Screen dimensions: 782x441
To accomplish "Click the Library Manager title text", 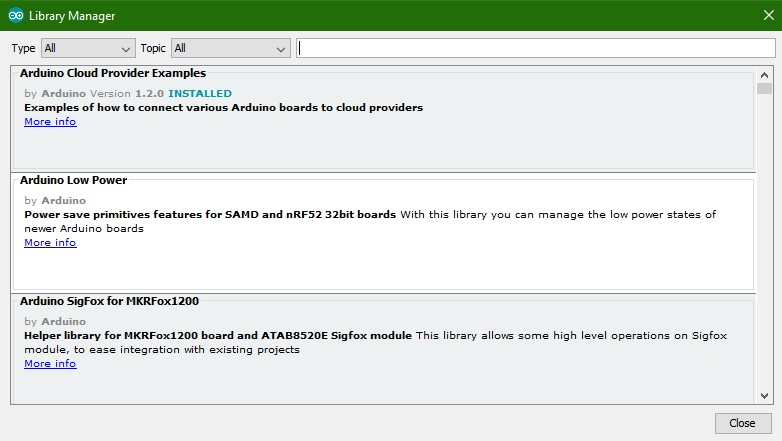I will (72, 16).
